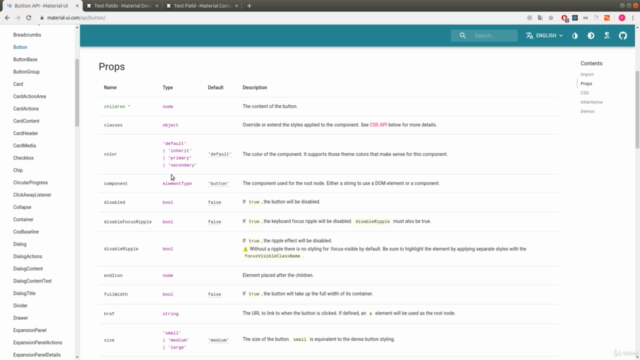This screenshot has height=360, width=640.
Task: Open CardActionArea in the sidebar
Action: click(29, 96)
